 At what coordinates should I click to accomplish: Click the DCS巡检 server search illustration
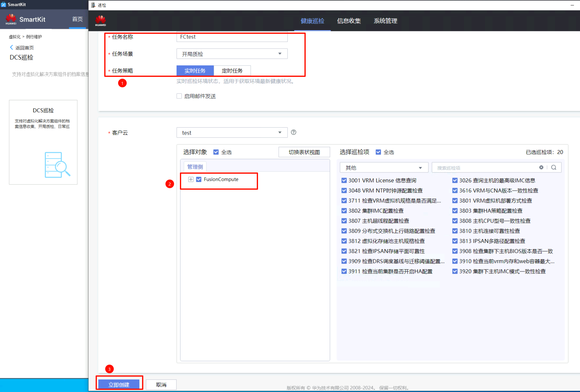(x=57, y=165)
